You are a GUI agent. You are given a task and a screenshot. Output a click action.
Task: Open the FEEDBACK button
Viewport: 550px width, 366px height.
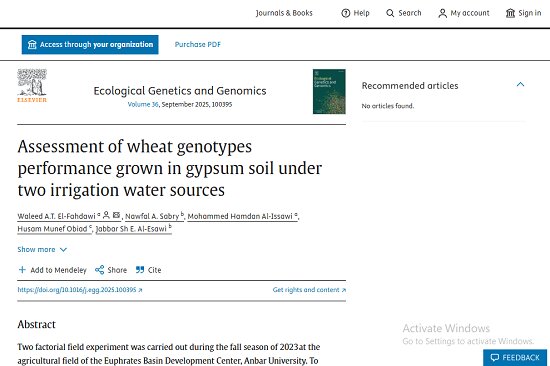515,358
